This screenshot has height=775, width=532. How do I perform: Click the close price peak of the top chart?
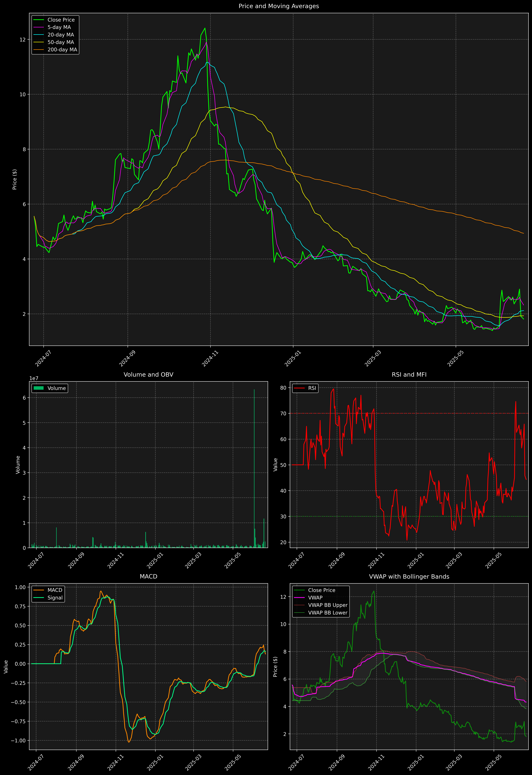(x=205, y=28)
